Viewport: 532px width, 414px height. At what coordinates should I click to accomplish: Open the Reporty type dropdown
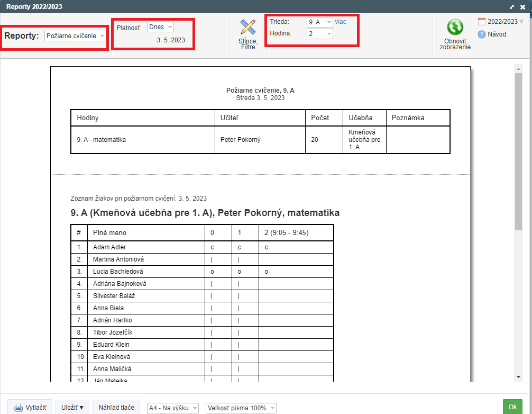(x=75, y=35)
